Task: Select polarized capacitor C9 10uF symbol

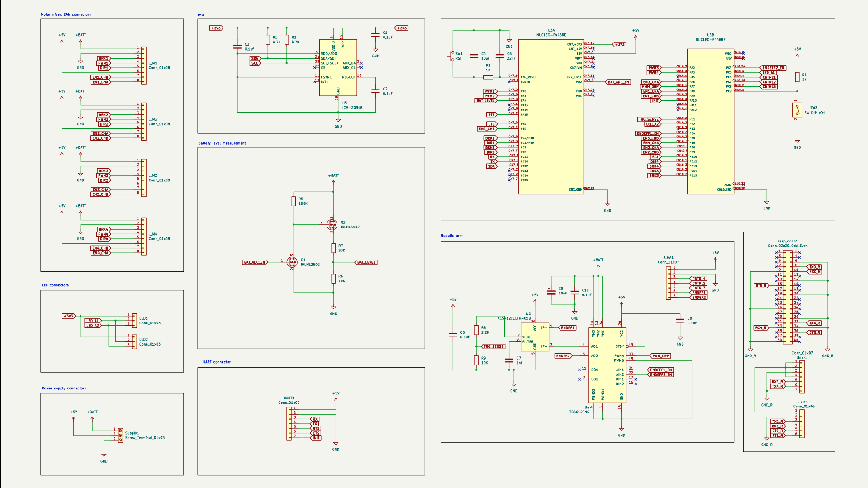Action: pos(551,292)
